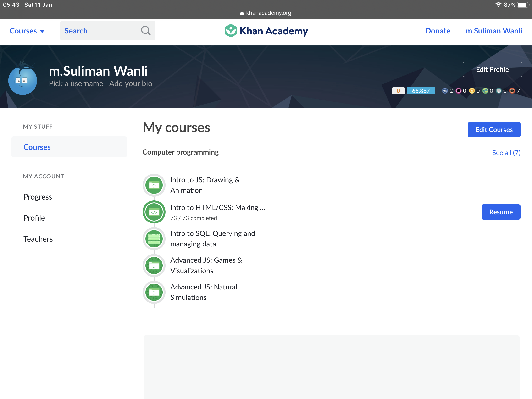Open Intro to HTML/CSS course icon

pyautogui.click(x=154, y=212)
